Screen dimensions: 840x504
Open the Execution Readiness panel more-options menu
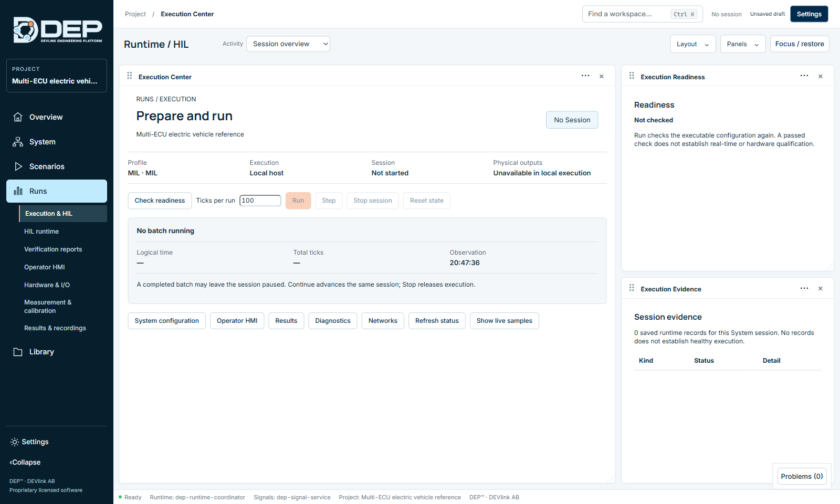tap(804, 76)
